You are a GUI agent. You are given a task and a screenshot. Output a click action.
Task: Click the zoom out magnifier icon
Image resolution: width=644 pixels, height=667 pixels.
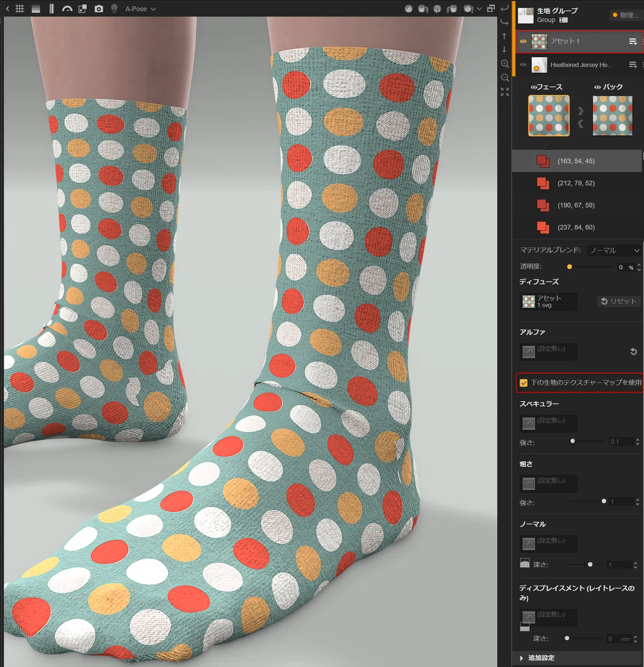tap(504, 78)
